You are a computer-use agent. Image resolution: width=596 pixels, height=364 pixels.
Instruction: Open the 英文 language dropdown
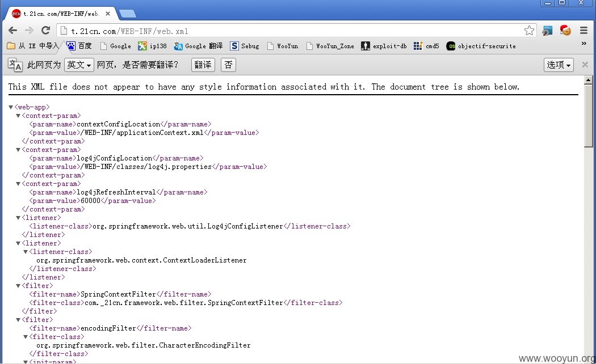click(x=79, y=65)
